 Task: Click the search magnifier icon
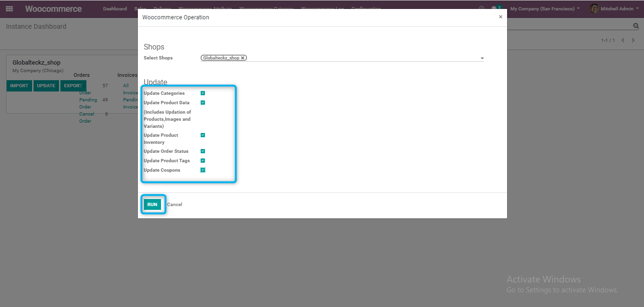click(x=636, y=26)
